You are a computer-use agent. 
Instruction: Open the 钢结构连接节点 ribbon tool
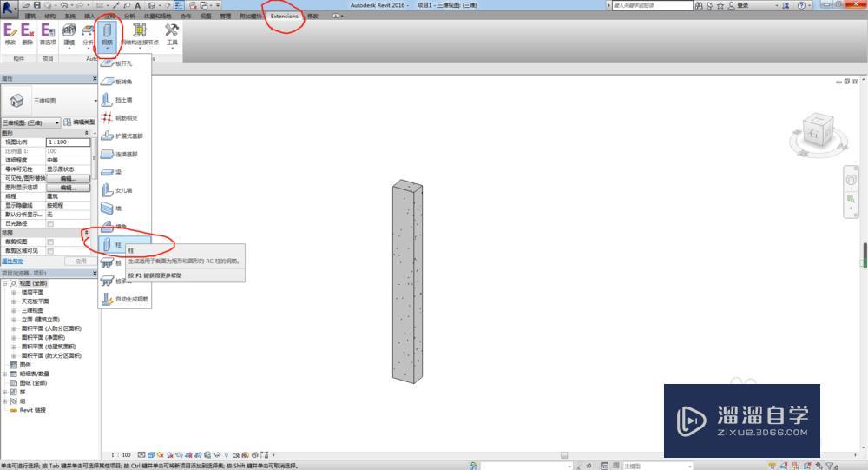pyautogui.click(x=140, y=35)
